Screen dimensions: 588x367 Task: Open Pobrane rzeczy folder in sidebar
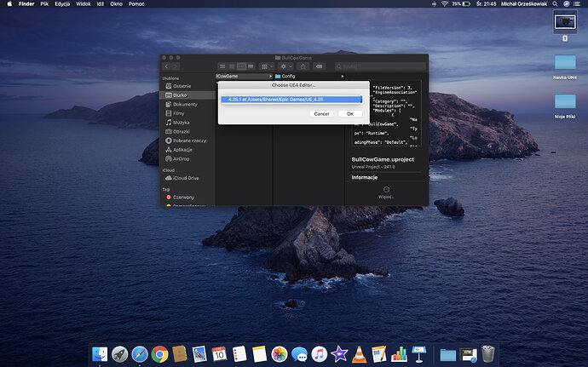point(190,140)
